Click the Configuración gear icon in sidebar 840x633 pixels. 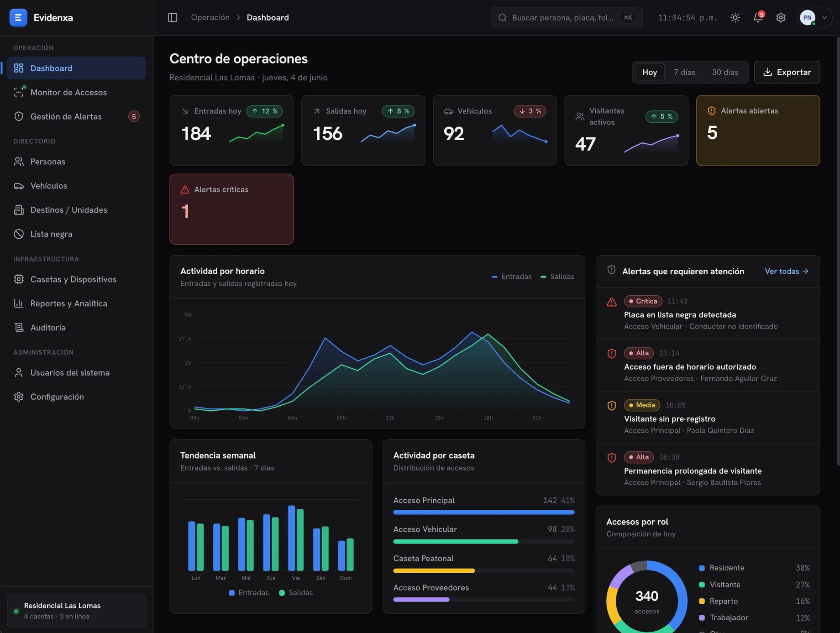click(19, 397)
